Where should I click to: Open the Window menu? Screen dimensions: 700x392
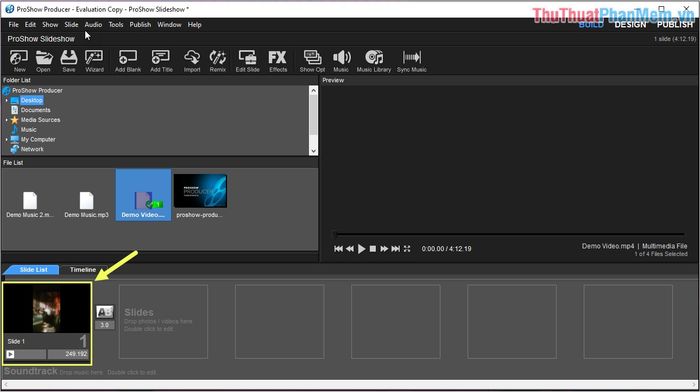point(169,25)
